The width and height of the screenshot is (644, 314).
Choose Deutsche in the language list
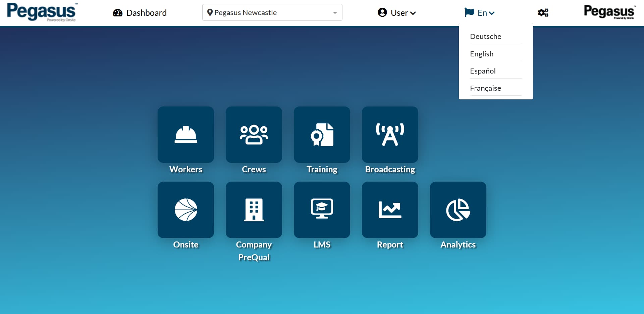click(x=485, y=36)
